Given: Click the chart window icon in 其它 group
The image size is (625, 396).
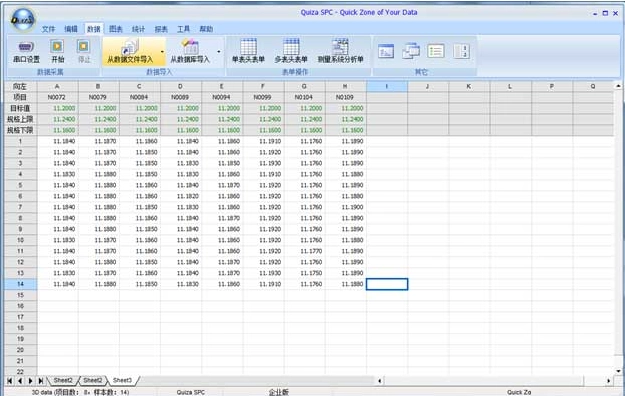Looking at the screenshot, I should click(386, 51).
